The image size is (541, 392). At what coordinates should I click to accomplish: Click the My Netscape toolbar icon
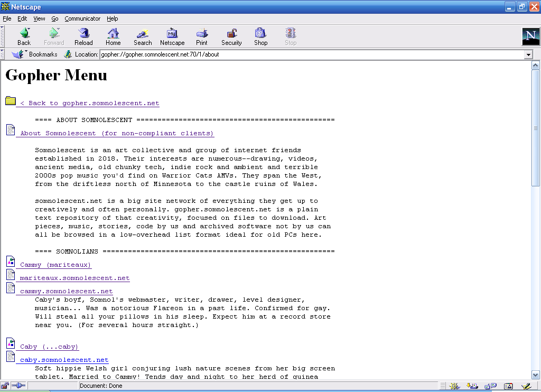(172, 36)
